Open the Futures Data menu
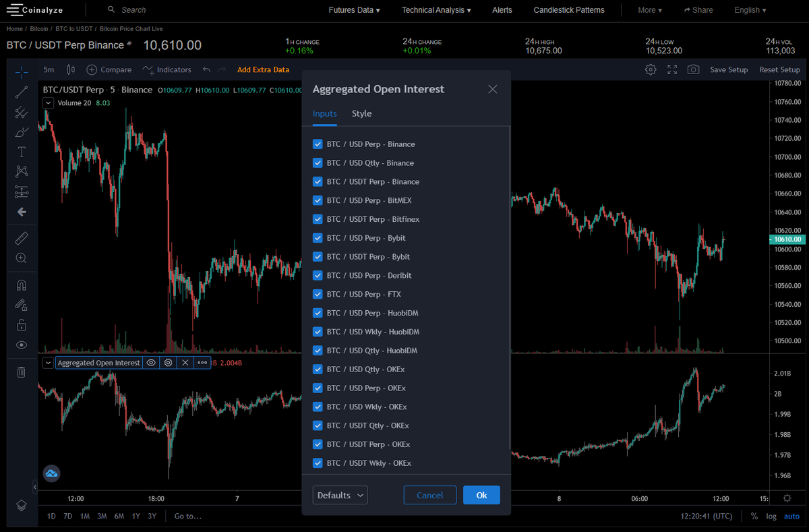Screen dimensions: 809x532 pyautogui.click(x=355, y=10)
